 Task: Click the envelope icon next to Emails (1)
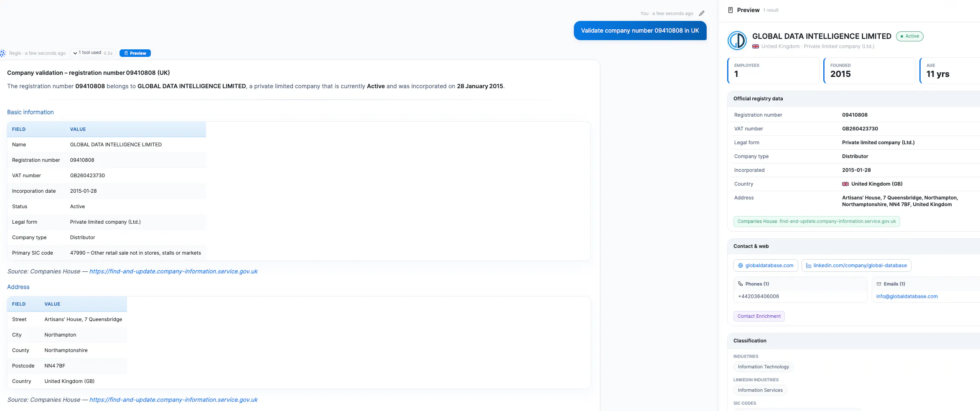[879, 284]
